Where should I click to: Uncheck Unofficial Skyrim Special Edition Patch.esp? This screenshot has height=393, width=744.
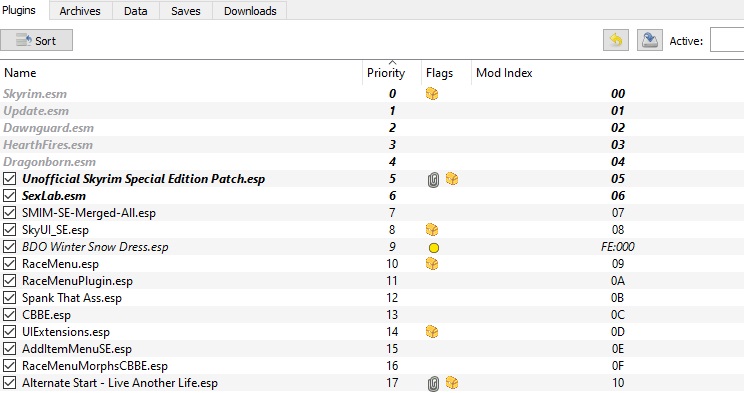[9, 179]
